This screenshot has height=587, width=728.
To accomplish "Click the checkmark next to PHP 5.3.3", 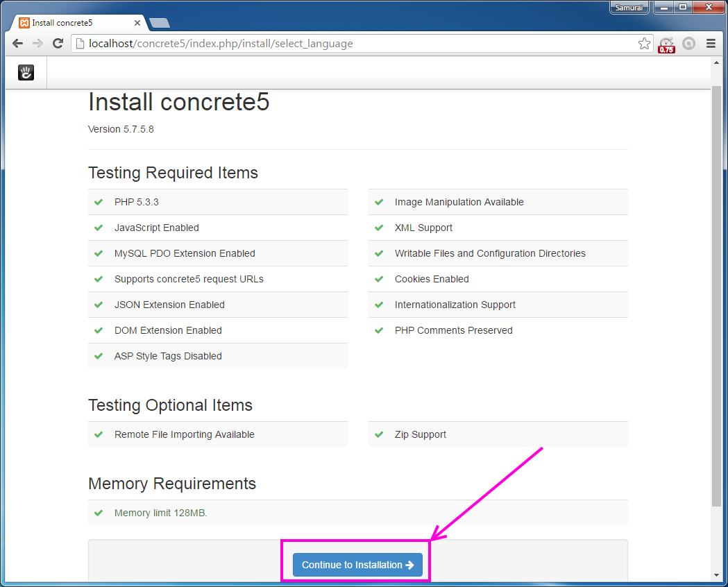I will (99, 202).
